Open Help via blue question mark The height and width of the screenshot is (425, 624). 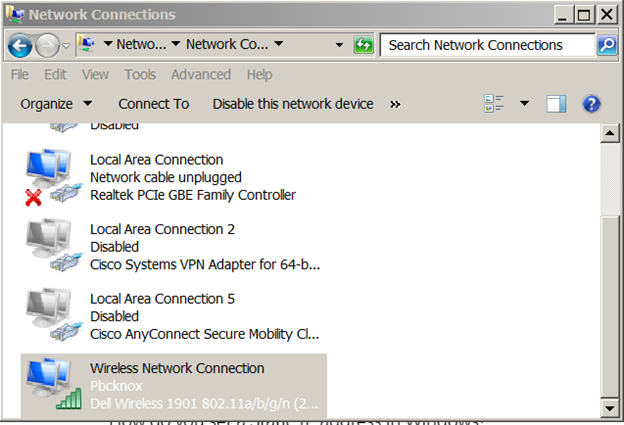[x=591, y=104]
